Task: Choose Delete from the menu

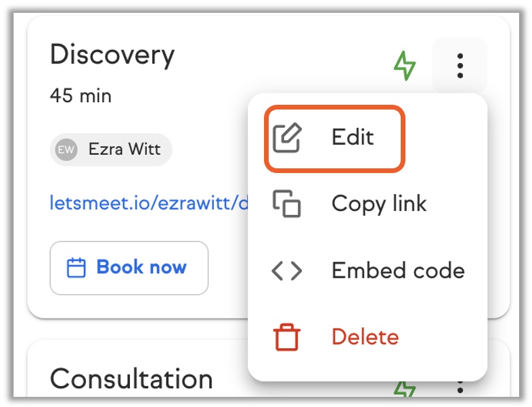Action: [x=365, y=337]
